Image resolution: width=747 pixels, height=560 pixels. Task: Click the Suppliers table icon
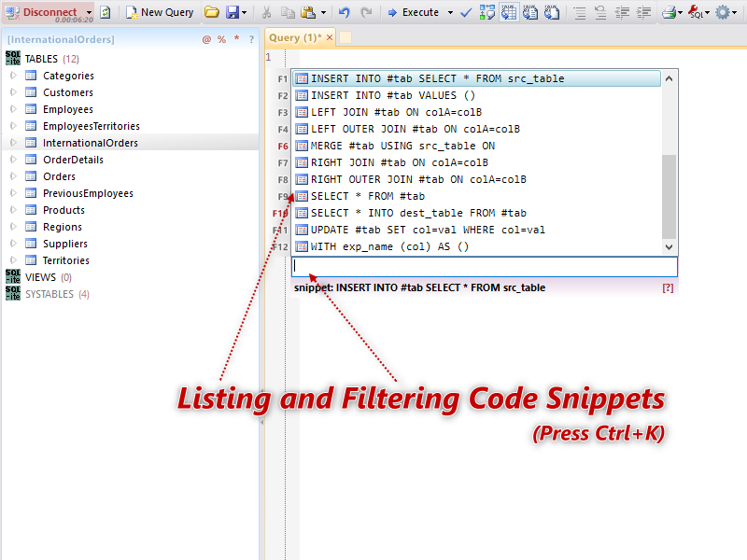click(x=31, y=244)
